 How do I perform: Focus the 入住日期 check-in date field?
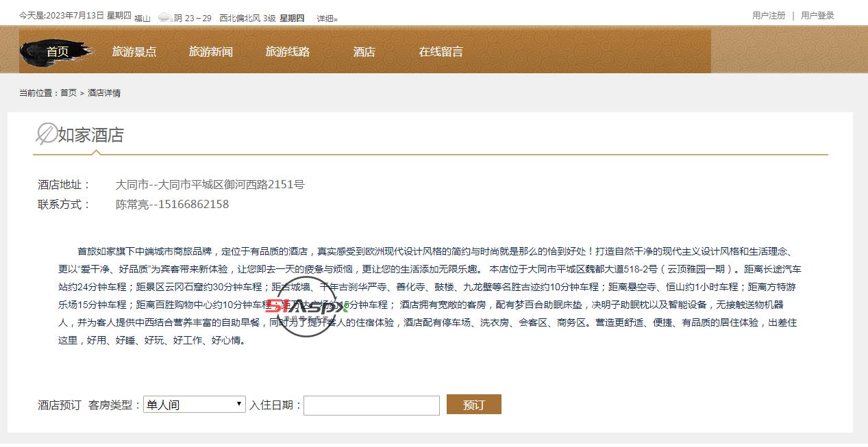click(x=371, y=405)
